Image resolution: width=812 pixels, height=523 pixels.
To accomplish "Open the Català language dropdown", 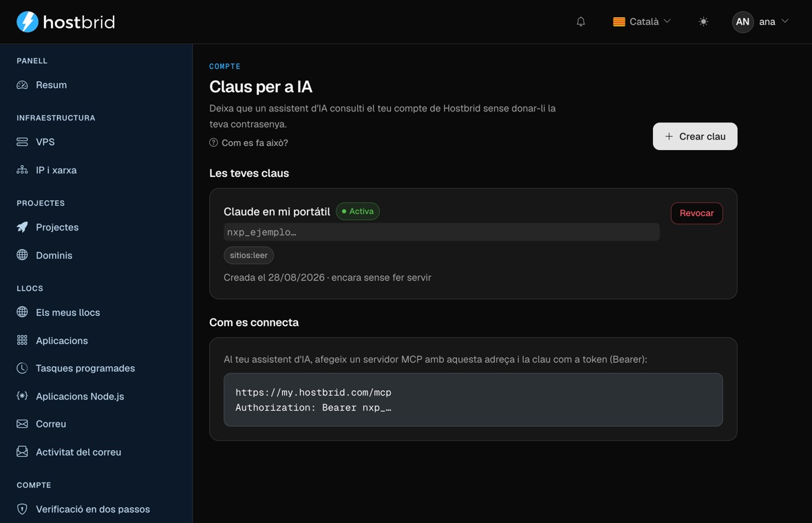I will 641,22.
